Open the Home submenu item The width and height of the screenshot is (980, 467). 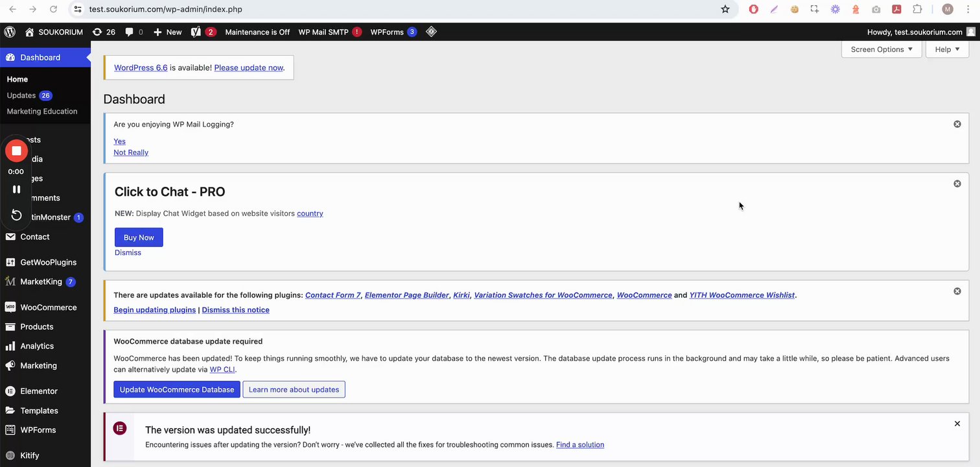17,79
